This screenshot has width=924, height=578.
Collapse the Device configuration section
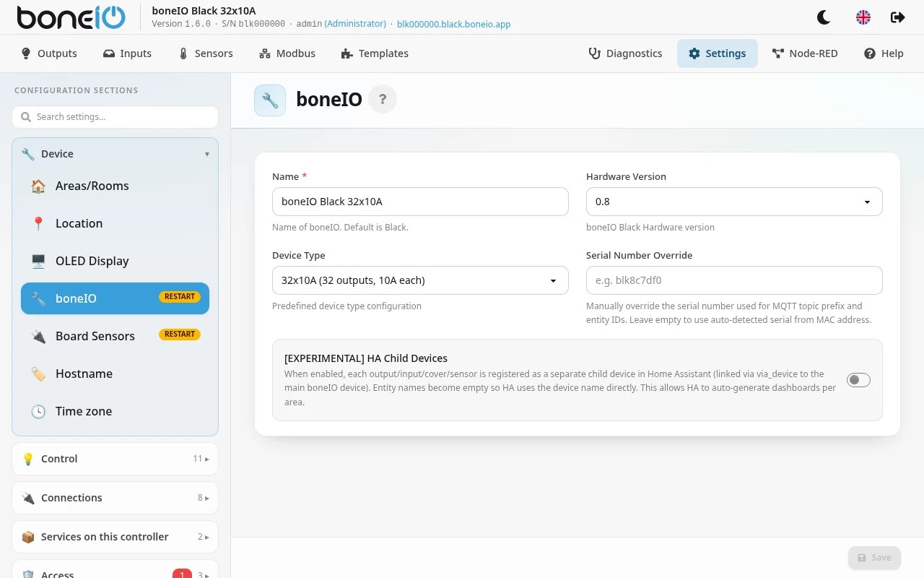pyautogui.click(x=115, y=154)
